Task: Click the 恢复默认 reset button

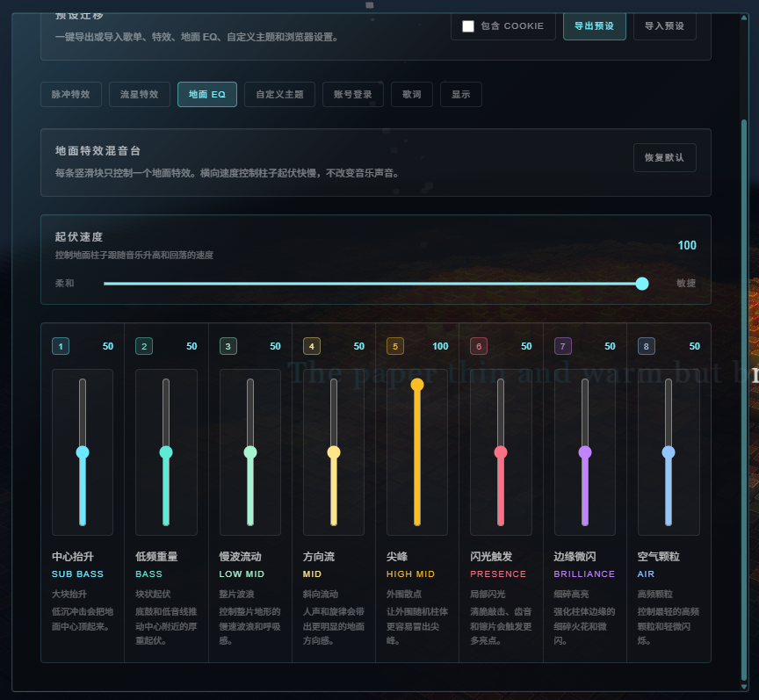Action: [665, 157]
